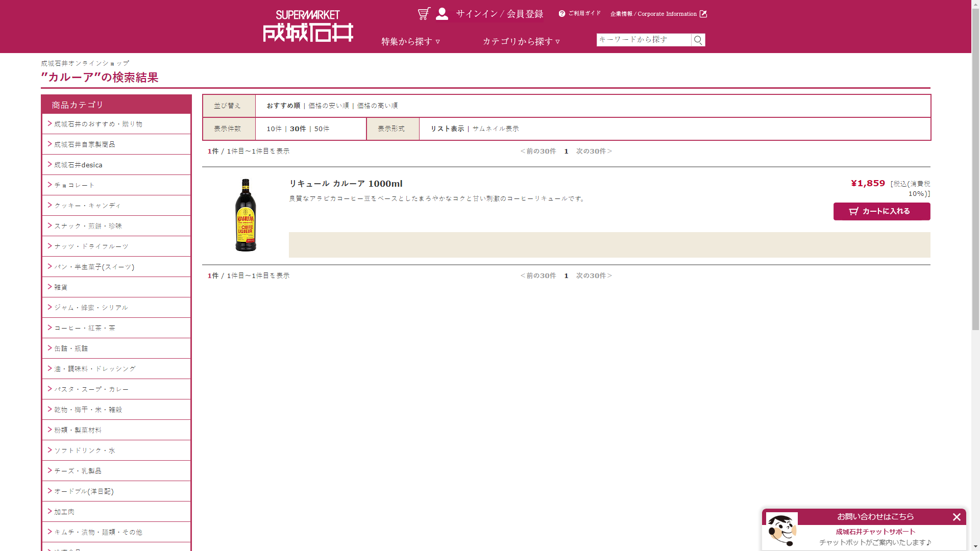Open the Corporate Information external link icon

click(x=703, y=14)
